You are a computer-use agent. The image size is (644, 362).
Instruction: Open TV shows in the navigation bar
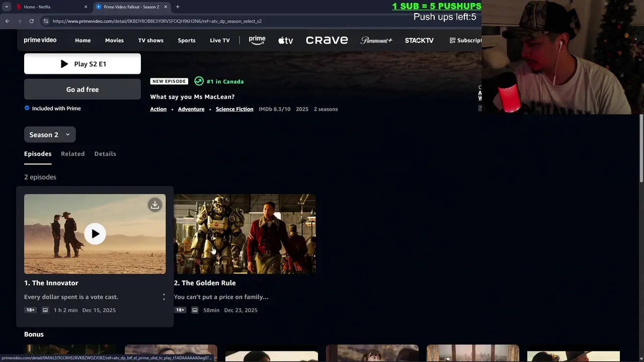(151, 40)
